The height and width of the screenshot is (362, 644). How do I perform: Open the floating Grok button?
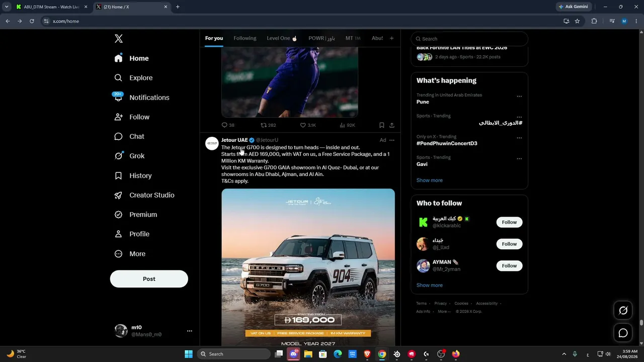[623, 311]
